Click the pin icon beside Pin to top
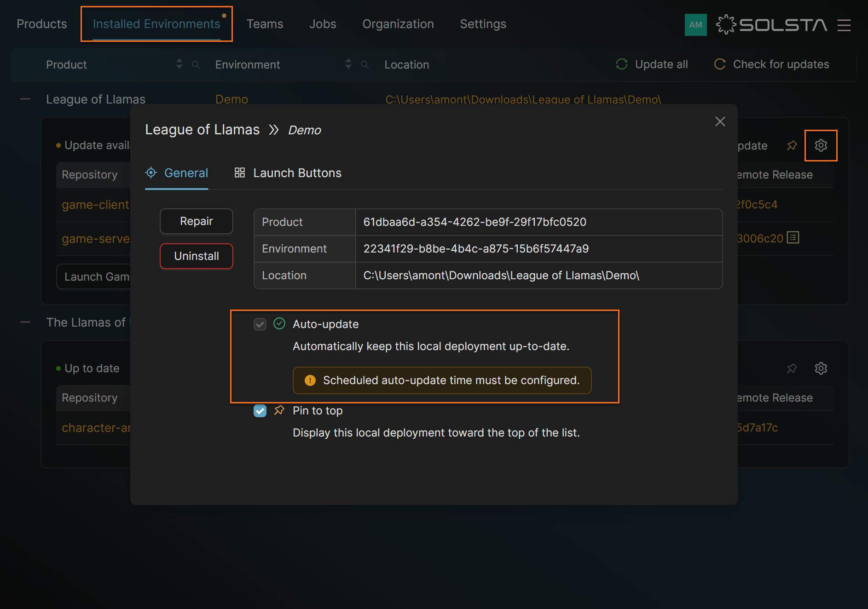This screenshot has height=609, width=868. pos(279,410)
